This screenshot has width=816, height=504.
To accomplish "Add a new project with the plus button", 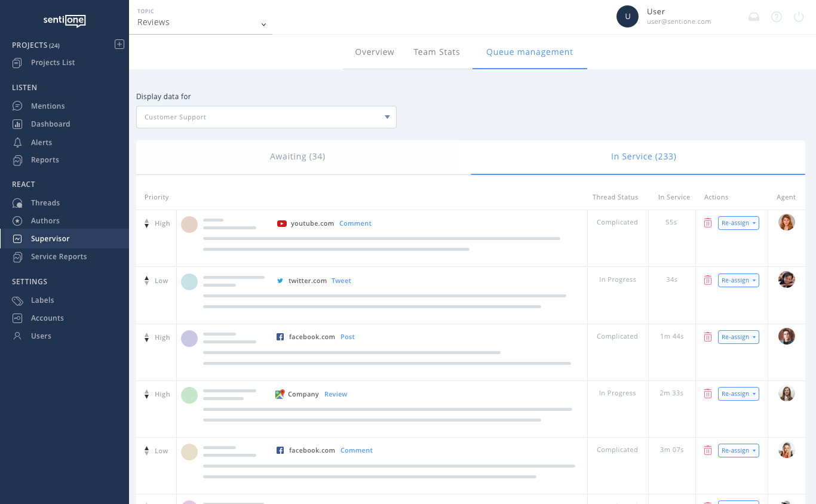I will click(119, 44).
